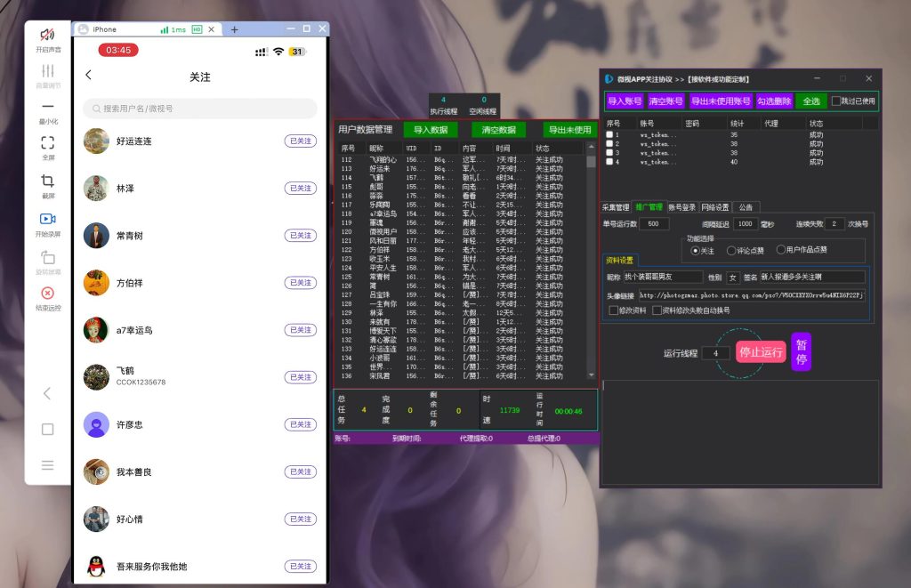Click the 已关注 button for 我本善良
The image size is (911, 588).
(x=301, y=471)
